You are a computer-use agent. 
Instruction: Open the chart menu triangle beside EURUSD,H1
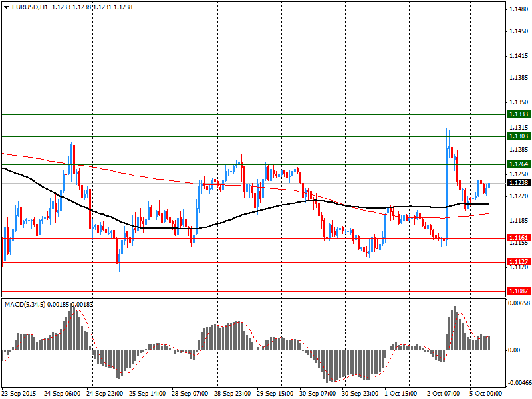pyautogui.click(x=7, y=7)
